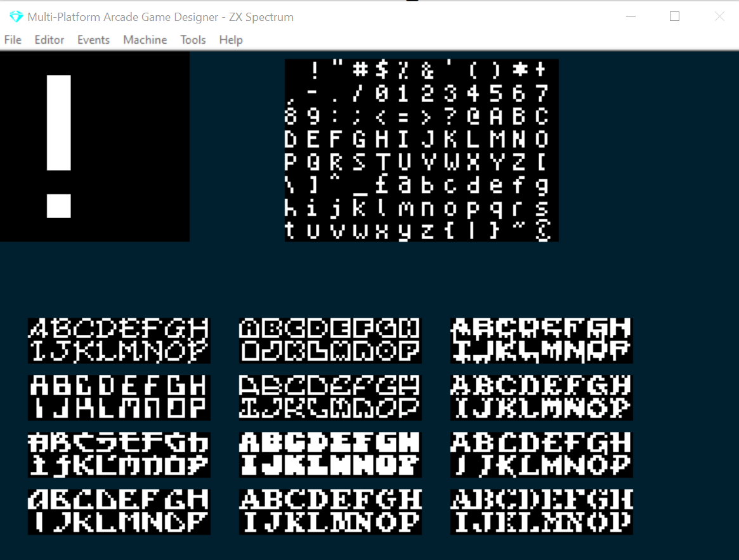Open the Editor menu
739x560 pixels.
(x=49, y=40)
